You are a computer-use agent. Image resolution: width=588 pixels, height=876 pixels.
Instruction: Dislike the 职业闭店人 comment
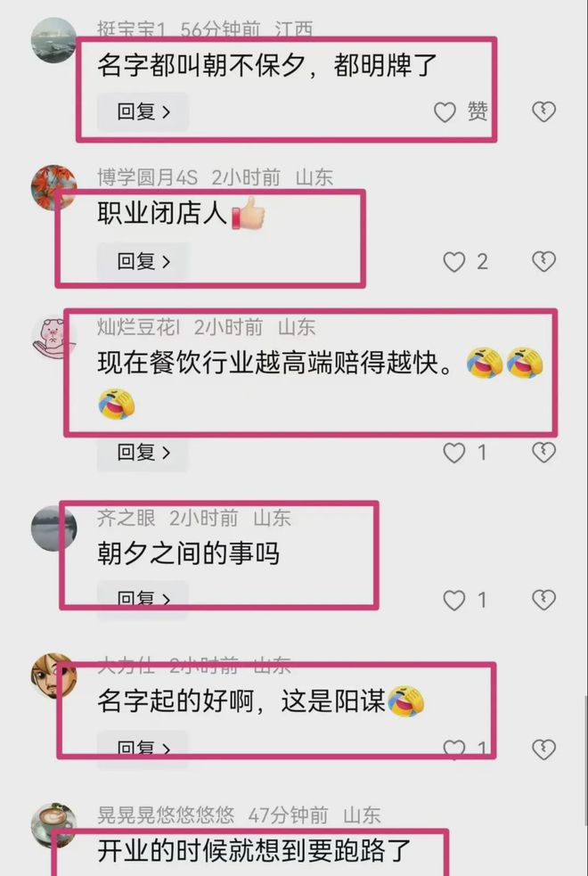(543, 261)
